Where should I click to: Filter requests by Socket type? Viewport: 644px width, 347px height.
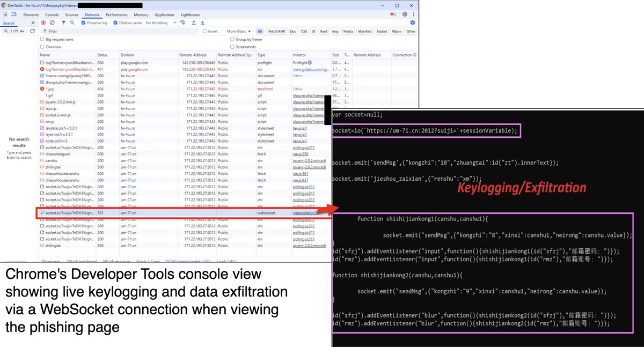click(x=382, y=31)
